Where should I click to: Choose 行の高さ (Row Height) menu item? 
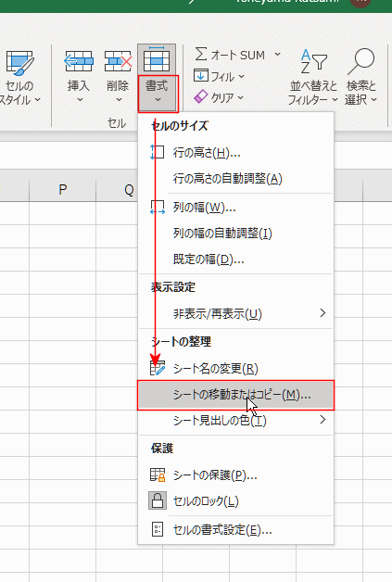click(236, 153)
